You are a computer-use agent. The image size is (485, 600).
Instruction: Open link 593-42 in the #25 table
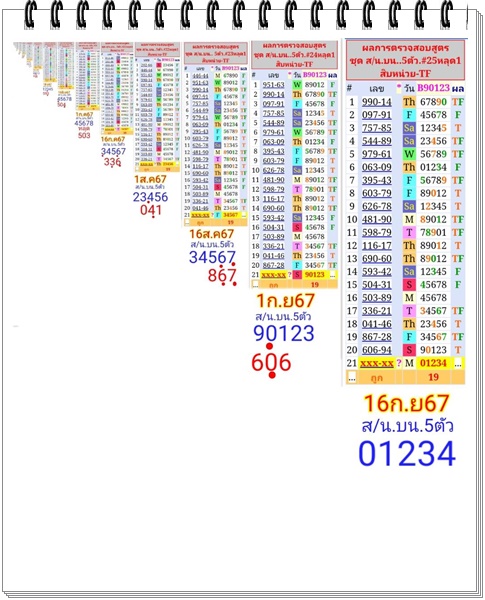point(377,271)
